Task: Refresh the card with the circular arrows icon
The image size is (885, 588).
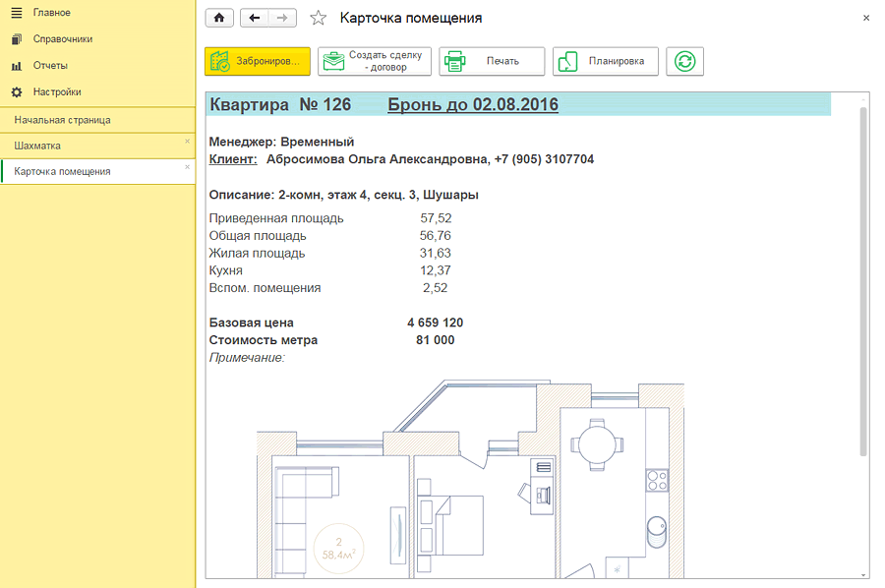Action: click(684, 61)
